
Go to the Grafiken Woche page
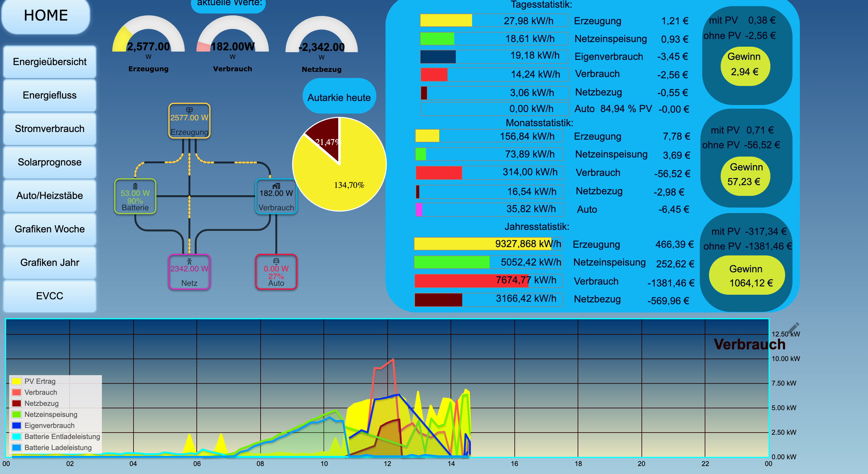pos(49,229)
